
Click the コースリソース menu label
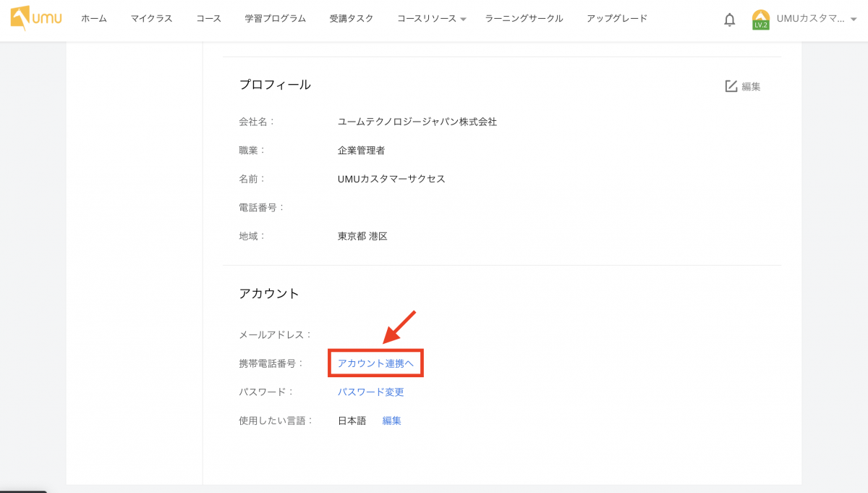pyautogui.click(x=427, y=18)
